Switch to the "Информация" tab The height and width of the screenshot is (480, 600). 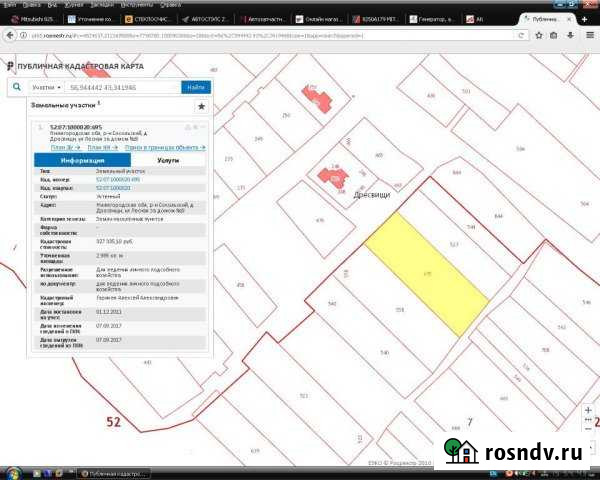82,159
